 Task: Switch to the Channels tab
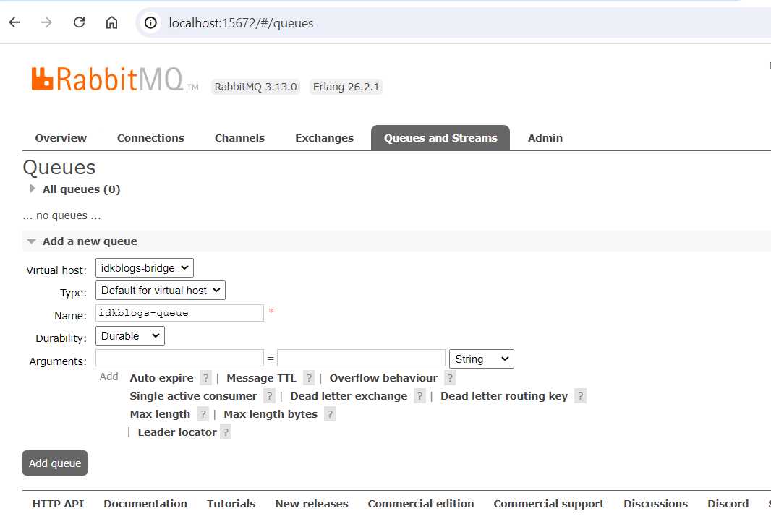239,138
